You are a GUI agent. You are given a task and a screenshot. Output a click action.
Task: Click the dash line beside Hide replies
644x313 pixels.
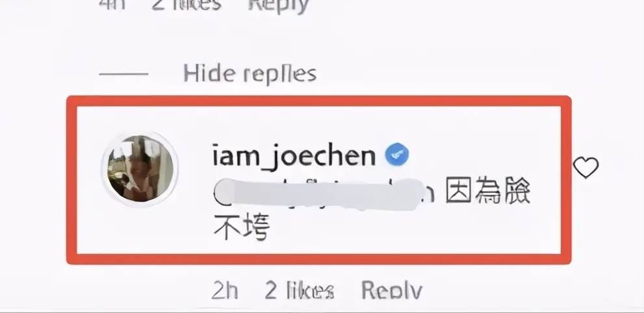[x=123, y=74]
